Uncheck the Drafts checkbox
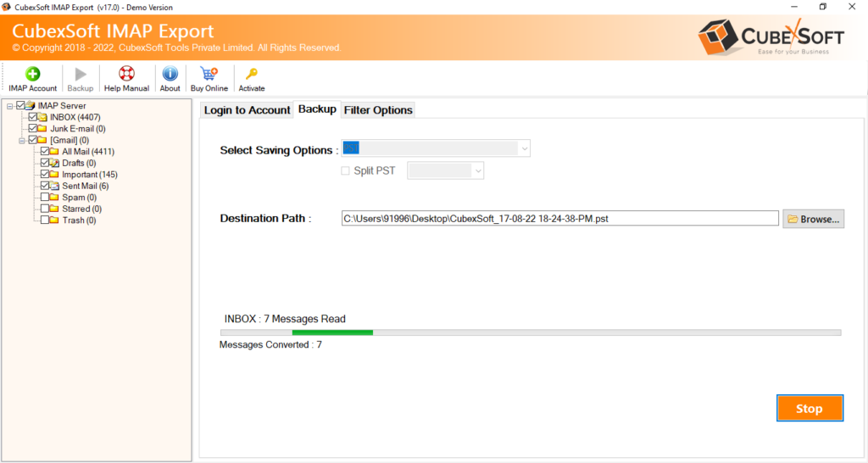 point(45,163)
